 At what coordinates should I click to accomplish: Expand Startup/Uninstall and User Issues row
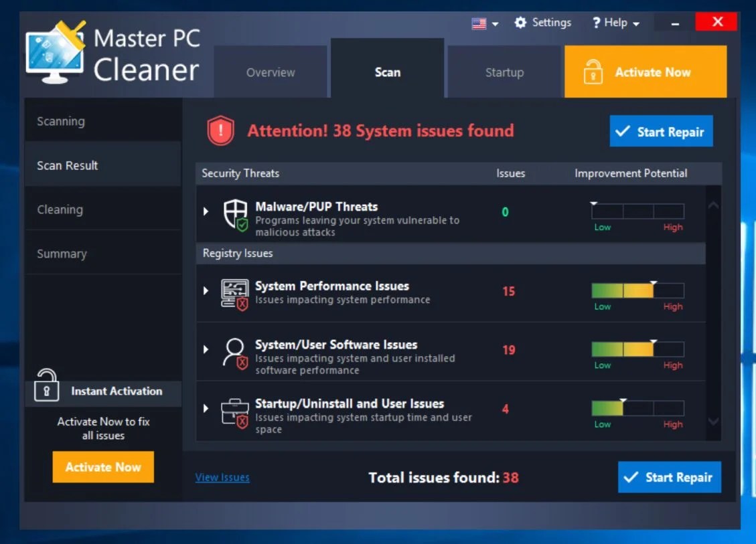pos(206,408)
